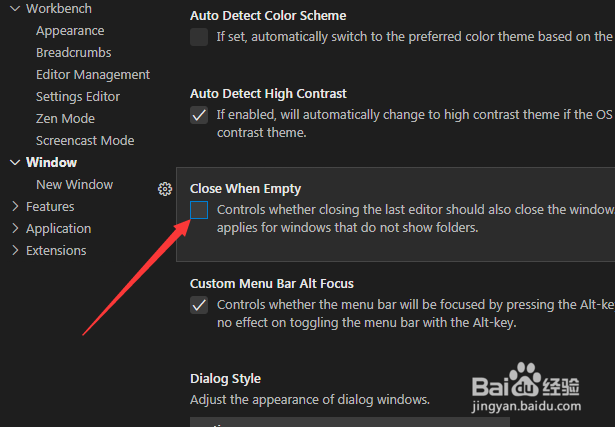Collapse the Workbench section

point(15,8)
